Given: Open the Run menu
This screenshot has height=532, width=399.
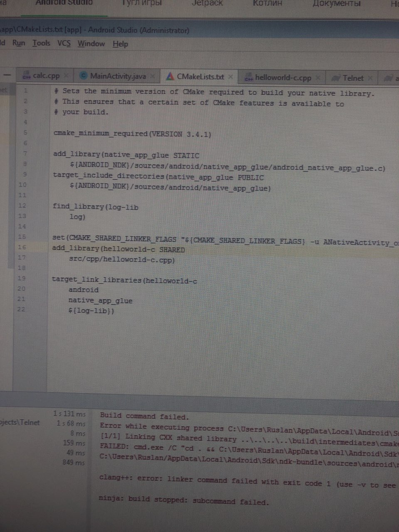Looking at the screenshot, I should [x=19, y=43].
